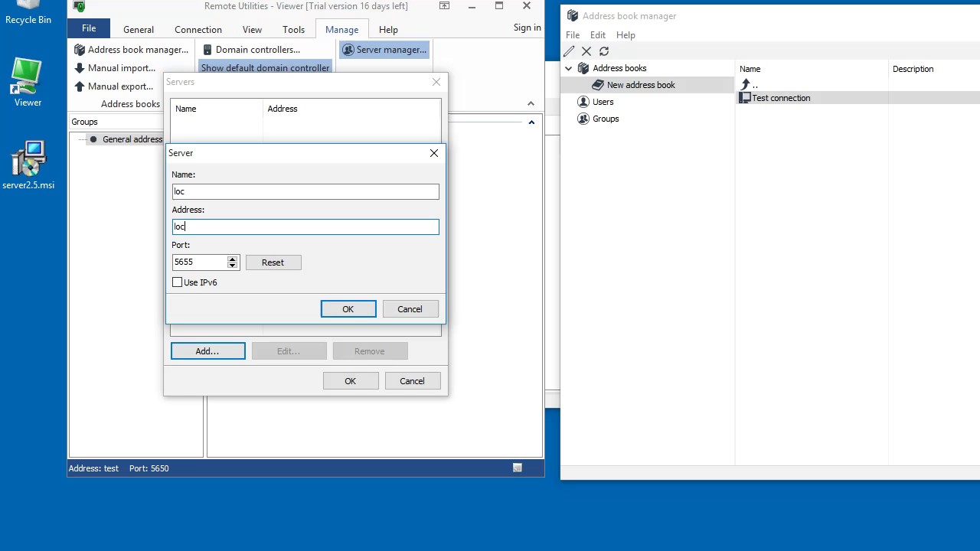Select Groups in the Address book manager tree

(x=598, y=119)
